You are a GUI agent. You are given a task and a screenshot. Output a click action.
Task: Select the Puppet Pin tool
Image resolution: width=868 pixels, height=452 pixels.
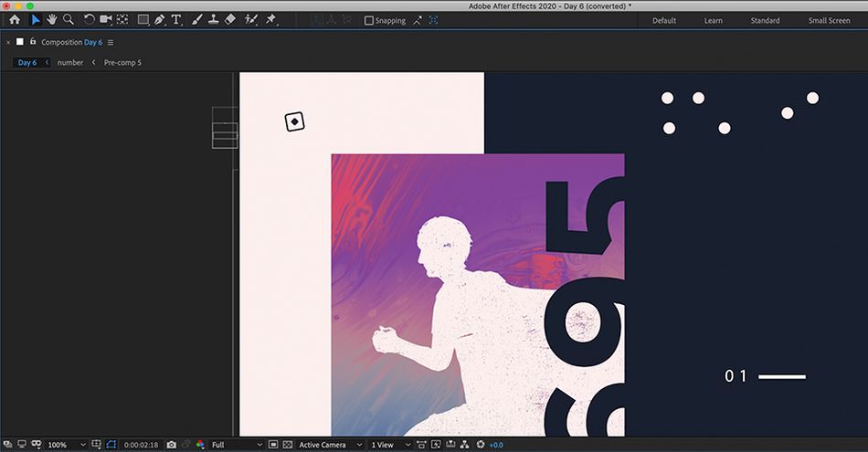click(x=270, y=20)
